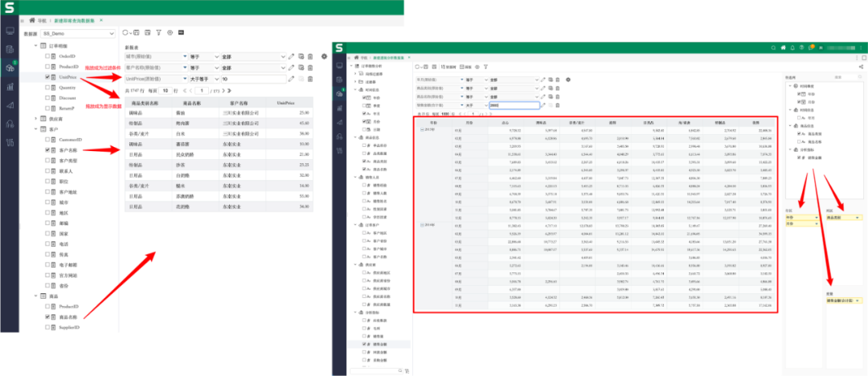Screen dimensions: 868x376
Task: Click the UnitPrice column header in results table
Action: [x=290, y=103]
